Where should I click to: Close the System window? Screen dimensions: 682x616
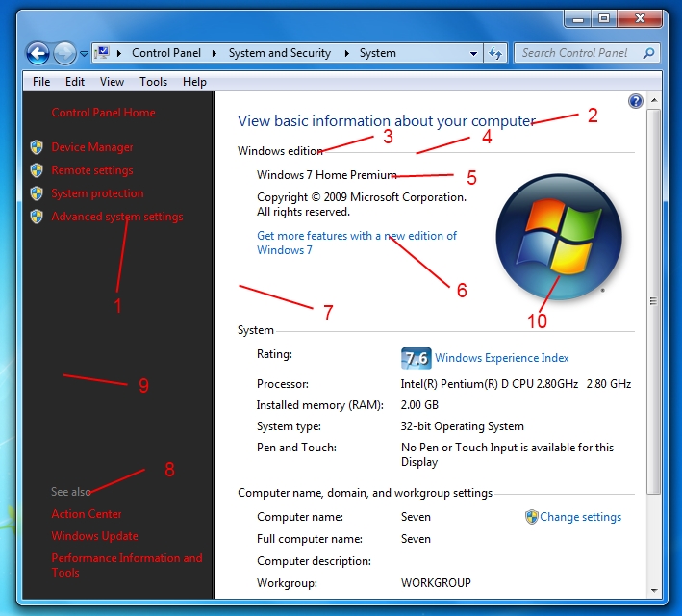[x=640, y=18]
